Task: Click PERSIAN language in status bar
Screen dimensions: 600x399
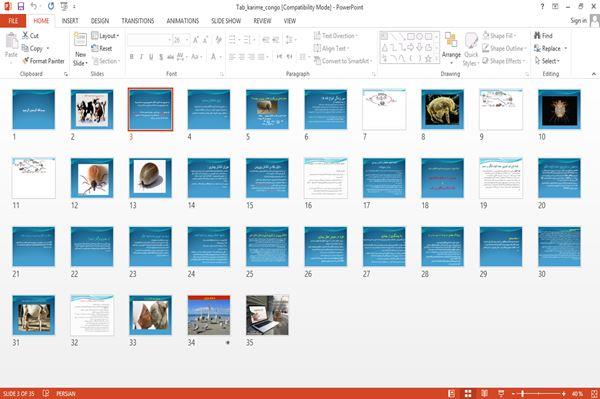Action: 66,393
